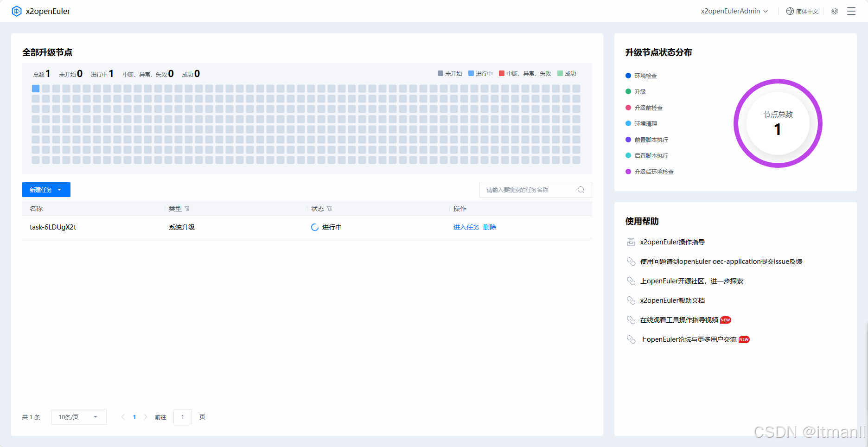
Task: Select page 1 in pagination
Action: [134, 417]
